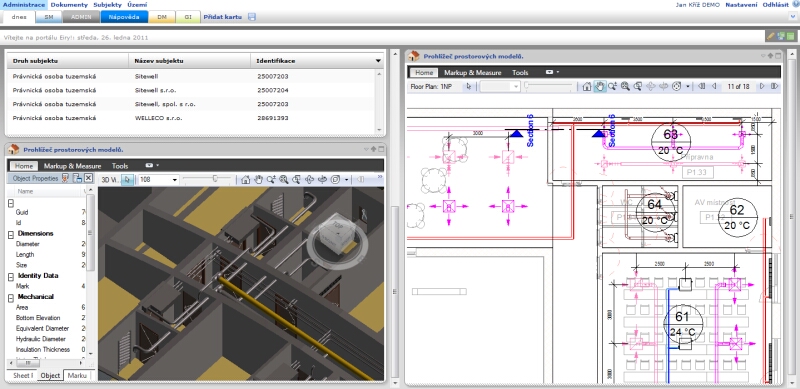
Task: Open the 108 view dropdown in 3D viewer
Action: coord(174,180)
